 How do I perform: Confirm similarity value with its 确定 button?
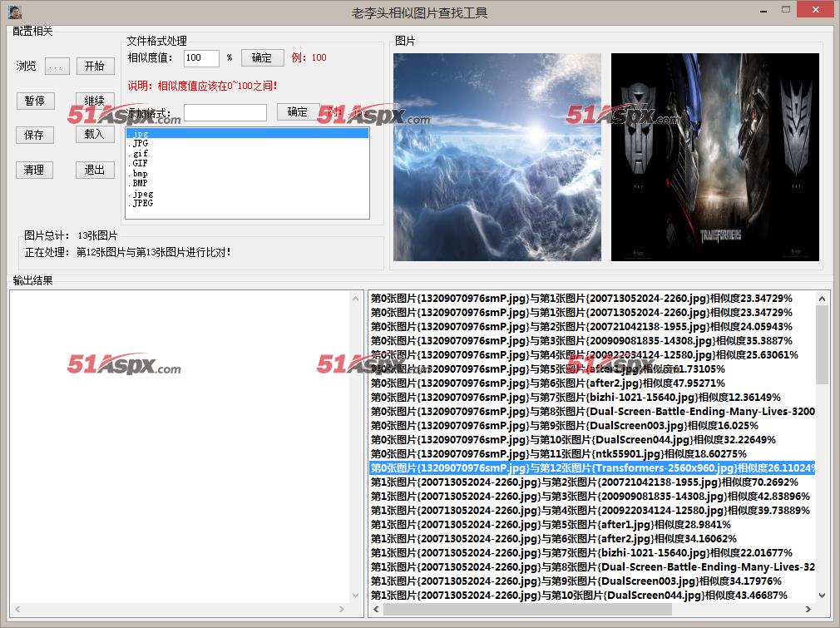click(x=262, y=57)
